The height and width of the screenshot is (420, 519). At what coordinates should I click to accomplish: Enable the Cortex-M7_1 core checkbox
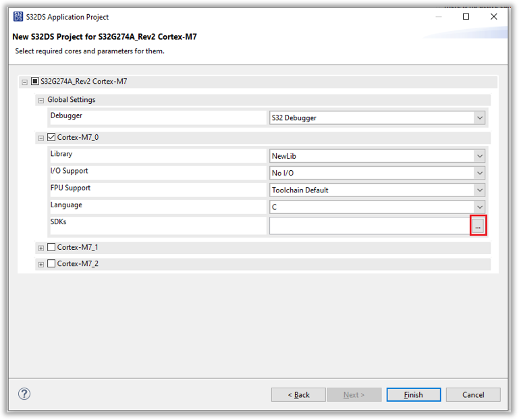point(51,247)
